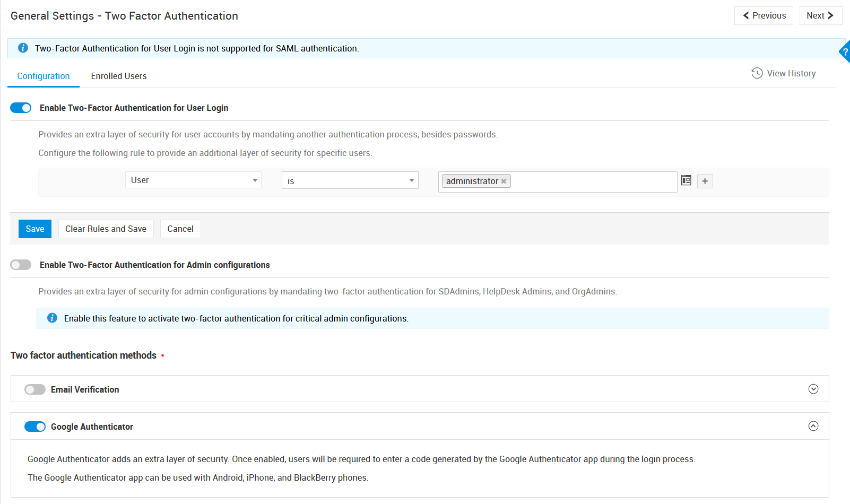The height and width of the screenshot is (504, 850).
Task: Add a new rule with the plus icon
Action: coord(705,181)
